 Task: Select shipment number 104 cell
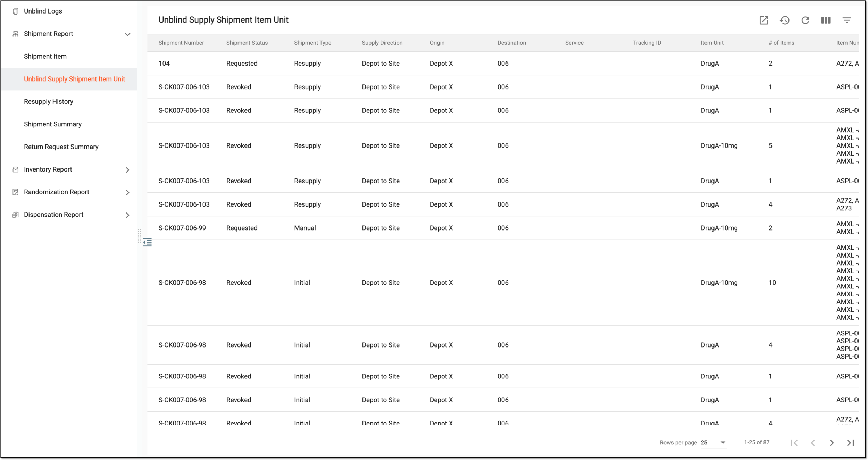164,64
